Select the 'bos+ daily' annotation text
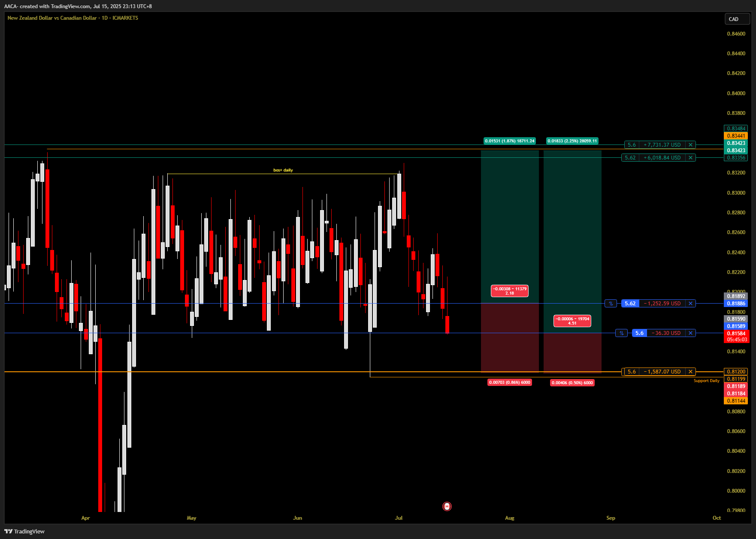 click(283, 170)
